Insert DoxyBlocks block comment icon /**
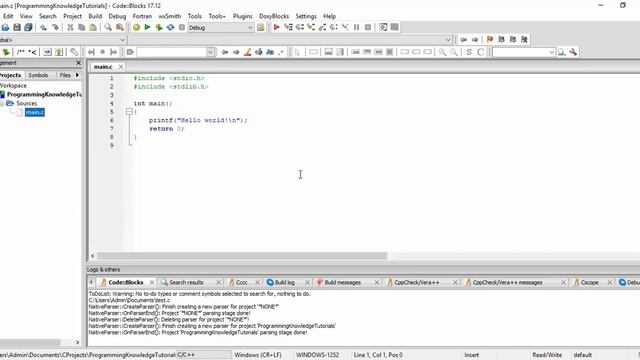 coord(21,52)
